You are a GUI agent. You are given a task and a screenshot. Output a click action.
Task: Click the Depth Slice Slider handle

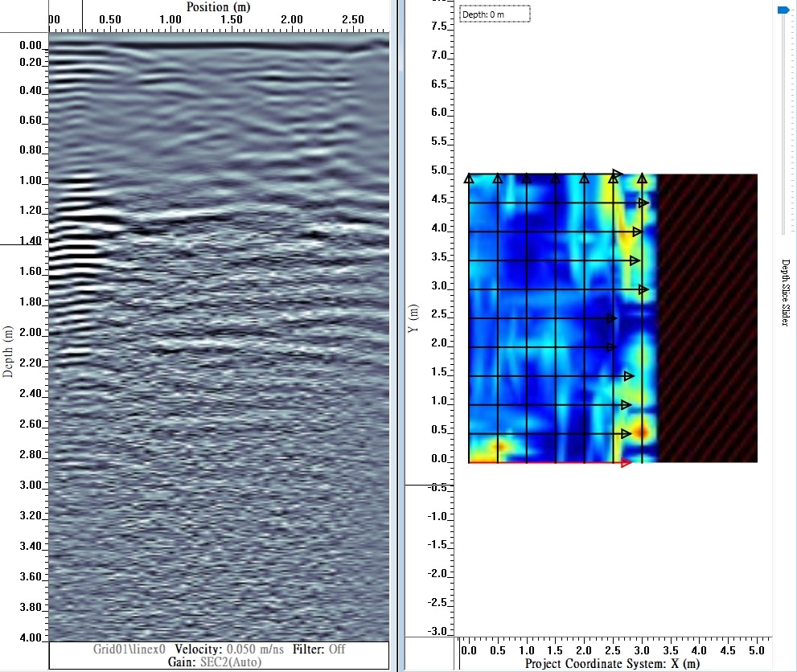[783, 10]
